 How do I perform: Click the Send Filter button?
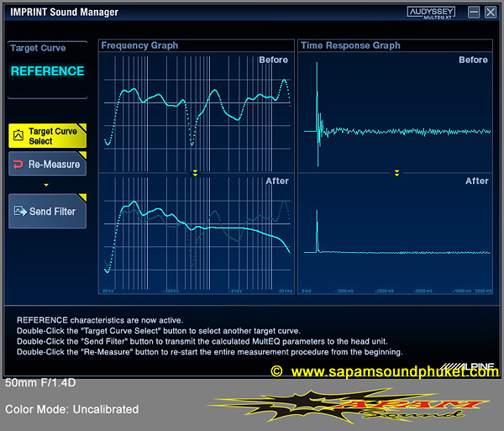47,211
